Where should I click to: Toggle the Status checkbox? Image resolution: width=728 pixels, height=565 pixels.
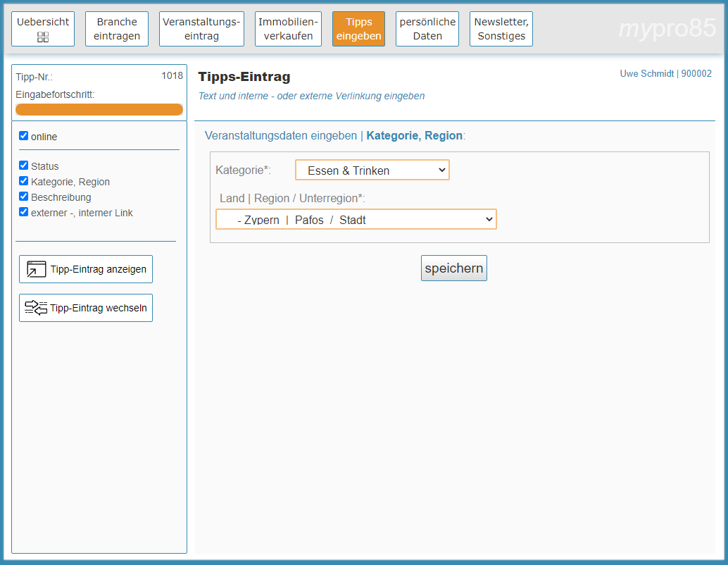click(x=24, y=166)
